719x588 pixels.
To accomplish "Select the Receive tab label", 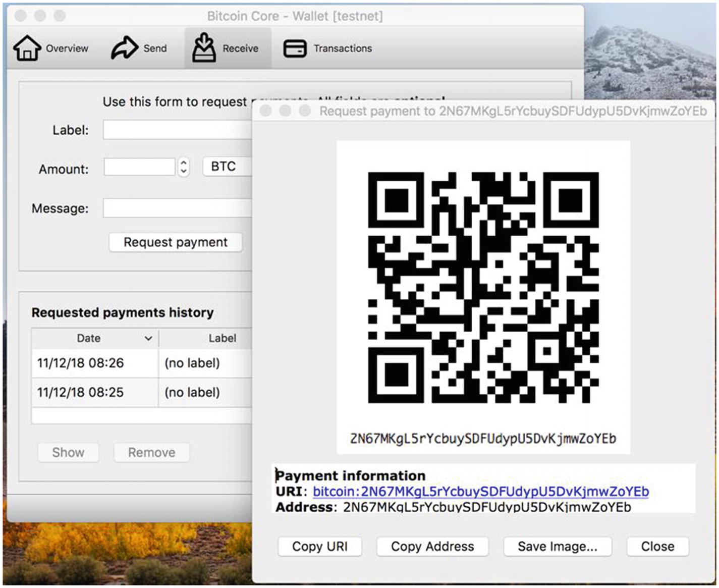I will pyautogui.click(x=241, y=48).
